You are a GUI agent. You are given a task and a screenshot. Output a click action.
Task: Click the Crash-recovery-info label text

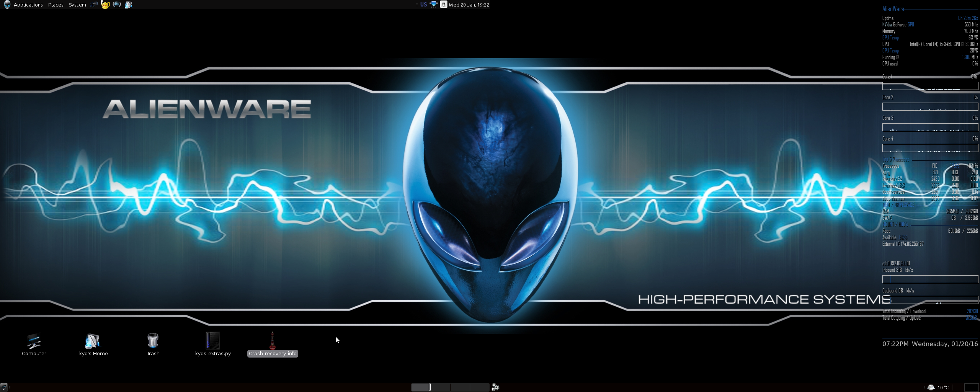click(x=273, y=353)
